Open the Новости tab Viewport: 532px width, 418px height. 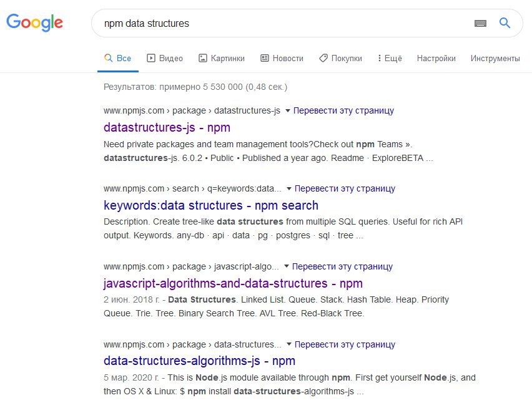282,58
